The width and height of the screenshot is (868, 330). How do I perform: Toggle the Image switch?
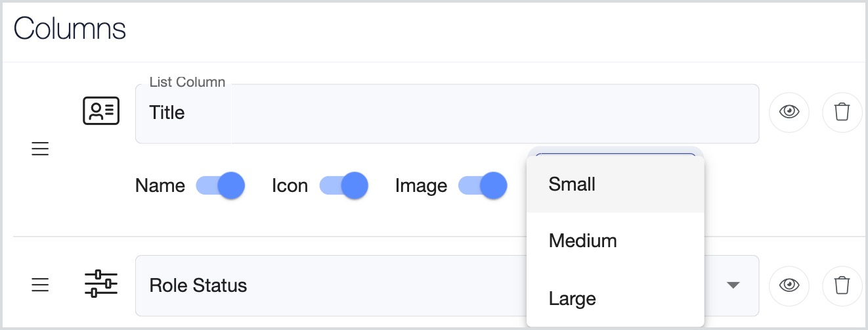[x=483, y=185]
